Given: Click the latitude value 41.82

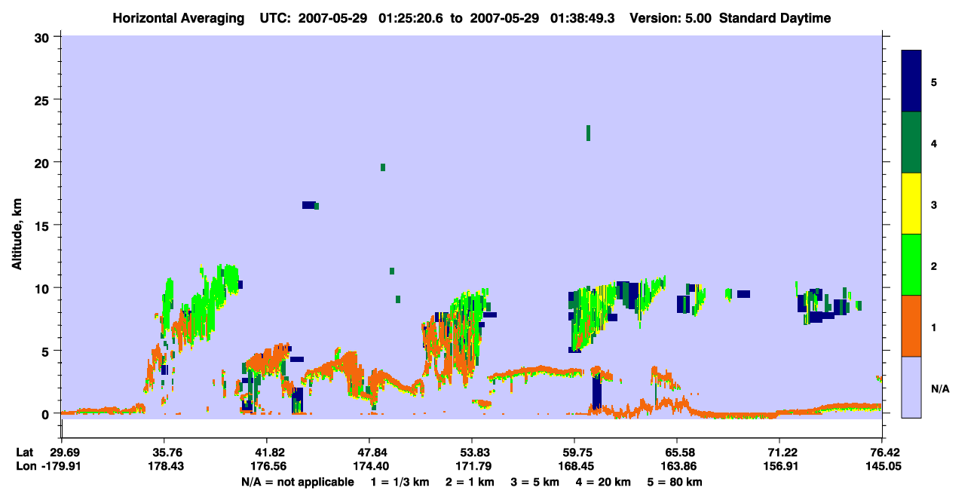Looking at the screenshot, I should [266, 452].
